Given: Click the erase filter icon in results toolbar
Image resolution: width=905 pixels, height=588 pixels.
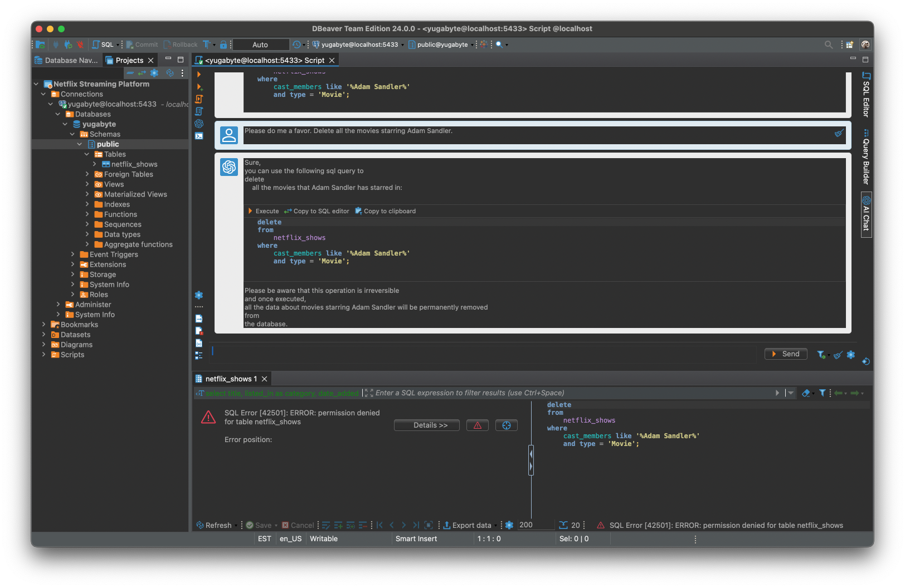Looking at the screenshot, I should (x=806, y=393).
